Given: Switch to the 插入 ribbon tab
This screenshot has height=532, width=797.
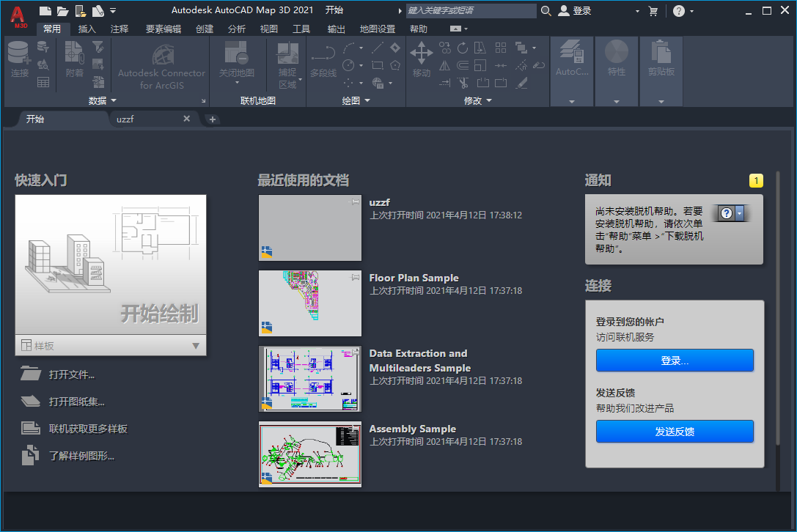Looking at the screenshot, I should pos(87,29).
